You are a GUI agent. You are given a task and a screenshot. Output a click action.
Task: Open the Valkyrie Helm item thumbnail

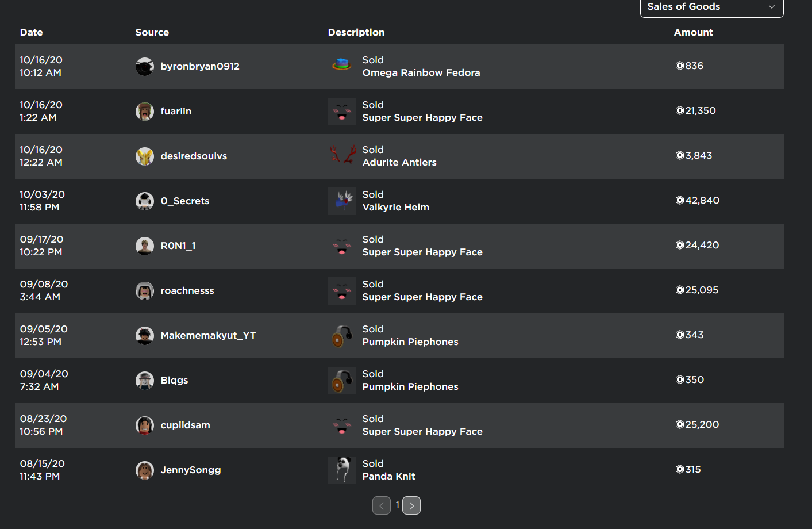pos(342,201)
